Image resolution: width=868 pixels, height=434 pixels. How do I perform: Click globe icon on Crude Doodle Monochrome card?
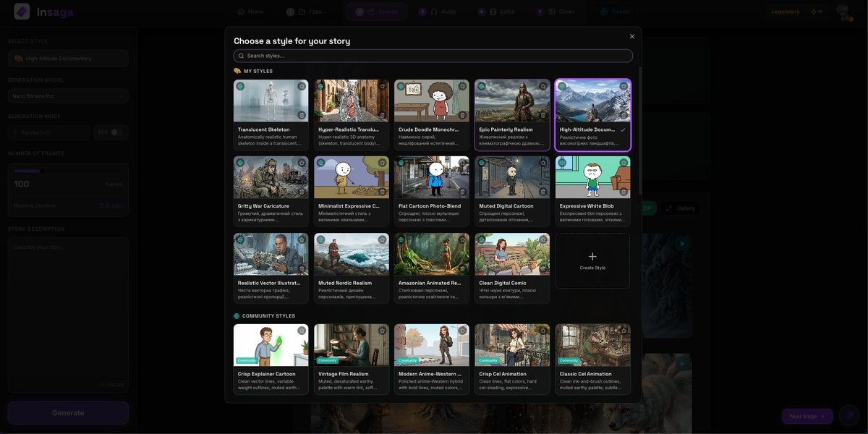point(401,86)
